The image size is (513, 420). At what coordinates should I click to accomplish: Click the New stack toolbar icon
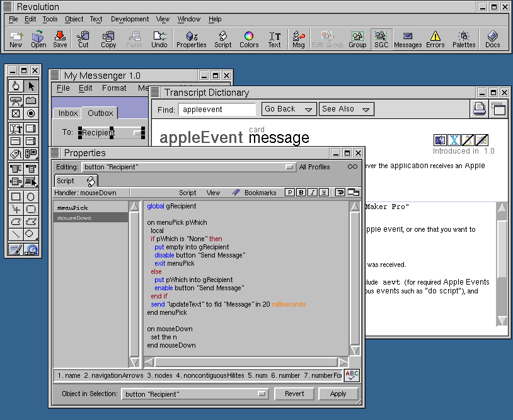(x=16, y=39)
